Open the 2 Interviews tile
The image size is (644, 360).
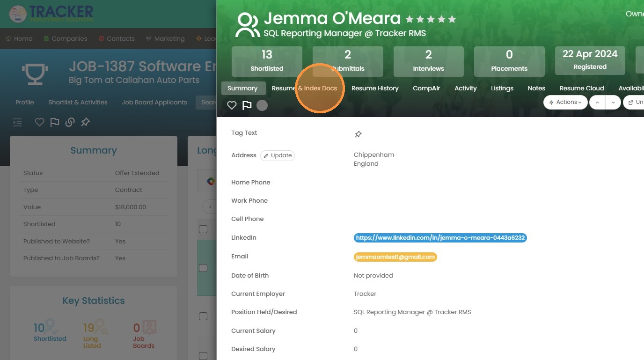tap(429, 61)
